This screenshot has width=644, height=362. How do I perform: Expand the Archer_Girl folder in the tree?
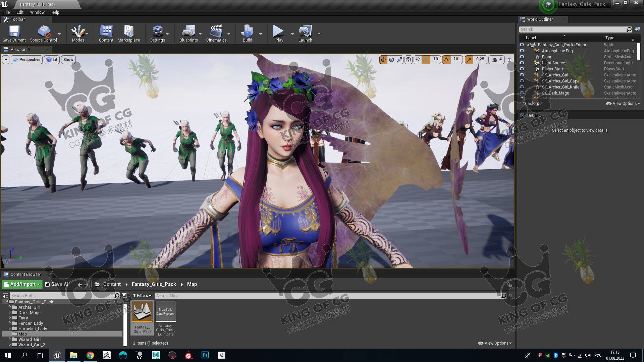(x=10, y=307)
